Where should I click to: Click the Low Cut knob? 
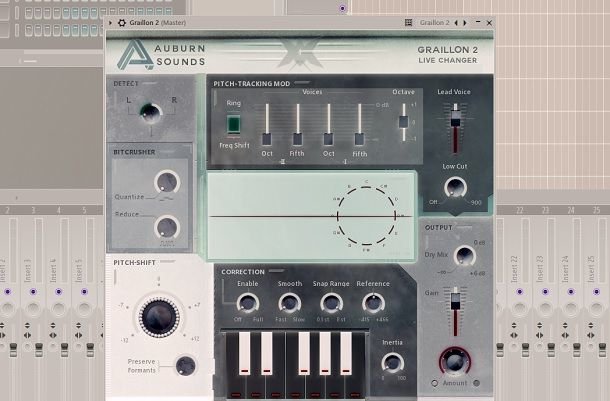coord(455,188)
